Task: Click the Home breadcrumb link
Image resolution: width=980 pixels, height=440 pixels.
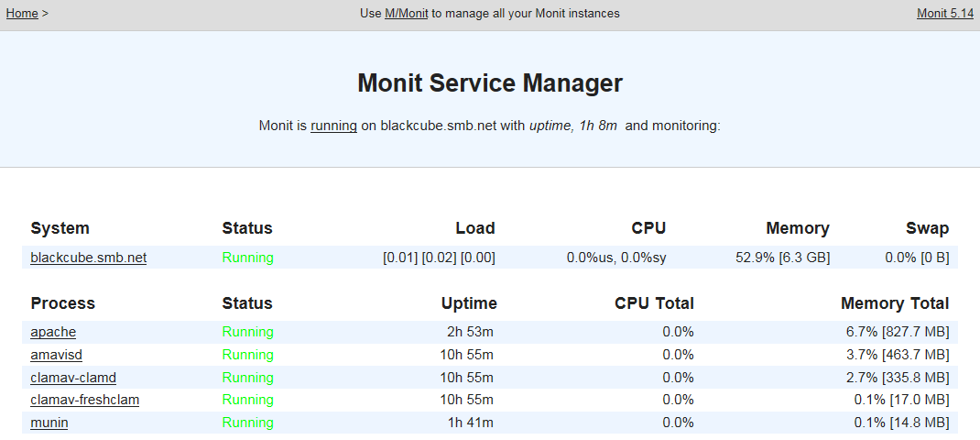Action: (x=22, y=14)
